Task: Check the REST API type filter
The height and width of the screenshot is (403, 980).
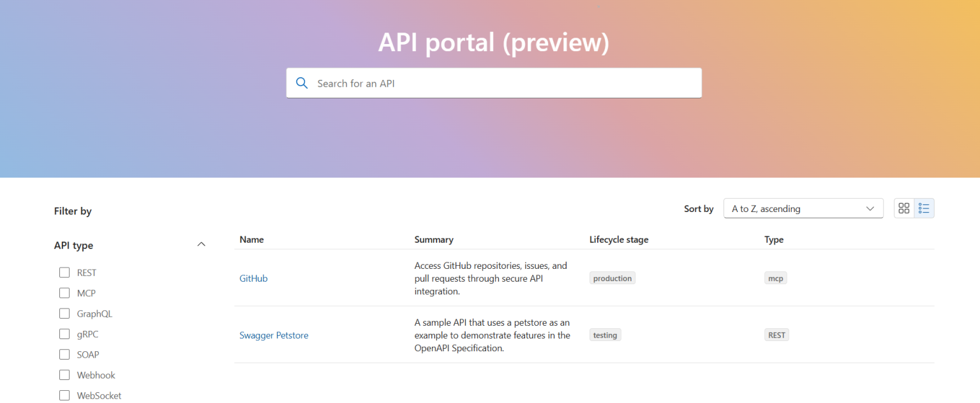Action: (64, 272)
